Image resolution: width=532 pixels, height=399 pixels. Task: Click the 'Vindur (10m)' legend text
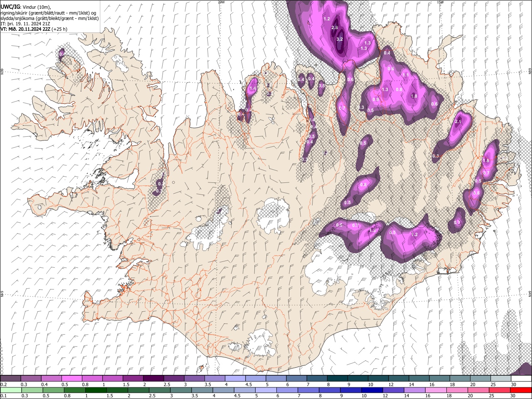37,7
